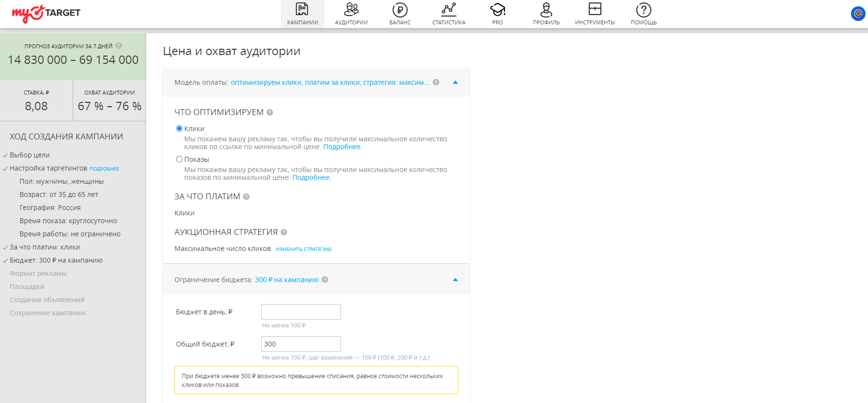Open the Кампании section icon
Viewport: 868px width, 403px height.
[302, 9]
